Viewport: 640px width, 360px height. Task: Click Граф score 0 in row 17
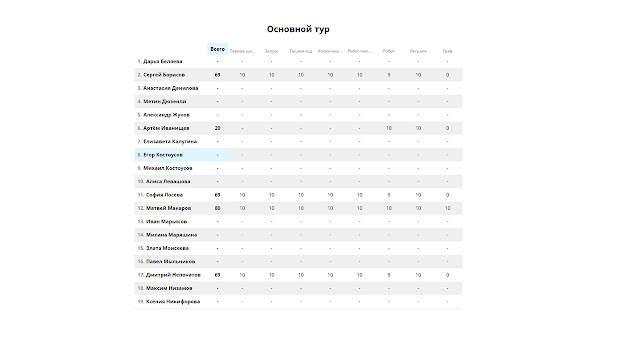click(447, 275)
